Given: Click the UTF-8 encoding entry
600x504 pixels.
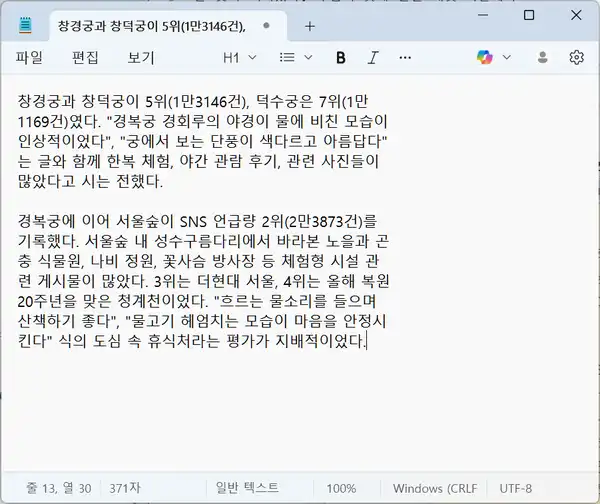Looking at the screenshot, I should 515,489.
